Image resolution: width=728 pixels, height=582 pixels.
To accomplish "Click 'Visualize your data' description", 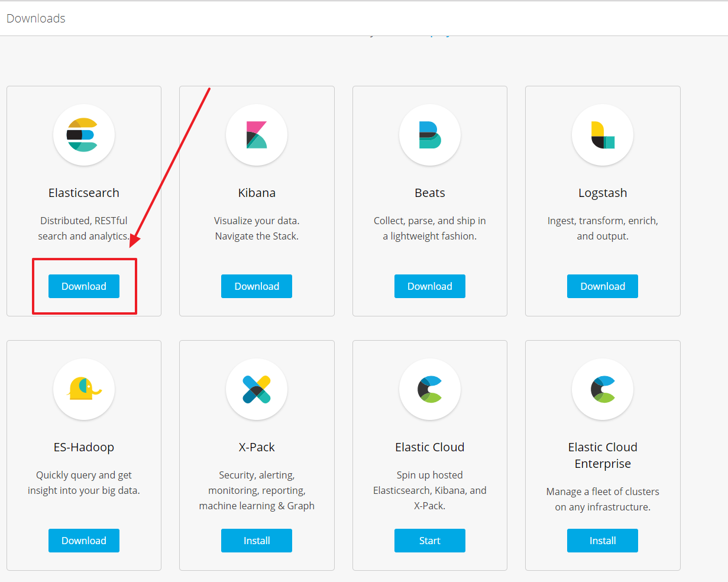I will tap(257, 228).
